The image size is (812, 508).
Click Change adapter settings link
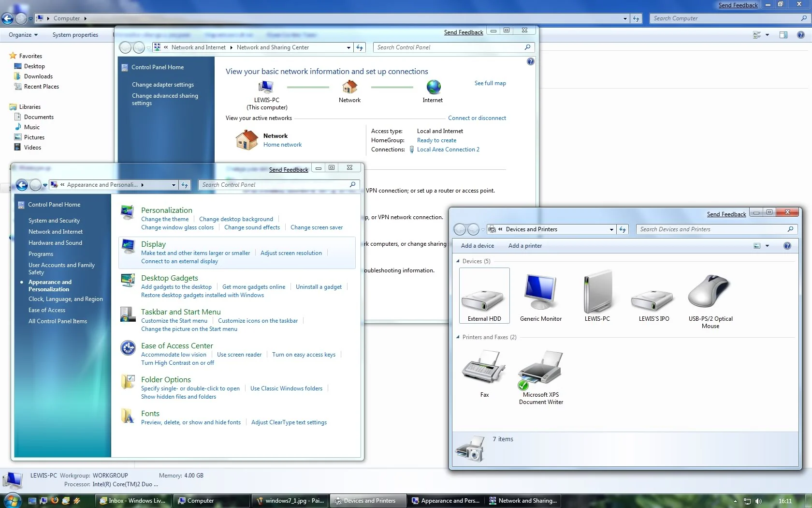(x=163, y=85)
